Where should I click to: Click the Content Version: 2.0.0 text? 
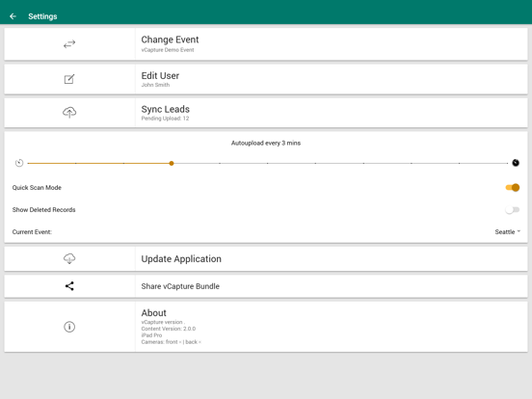click(169, 329)
